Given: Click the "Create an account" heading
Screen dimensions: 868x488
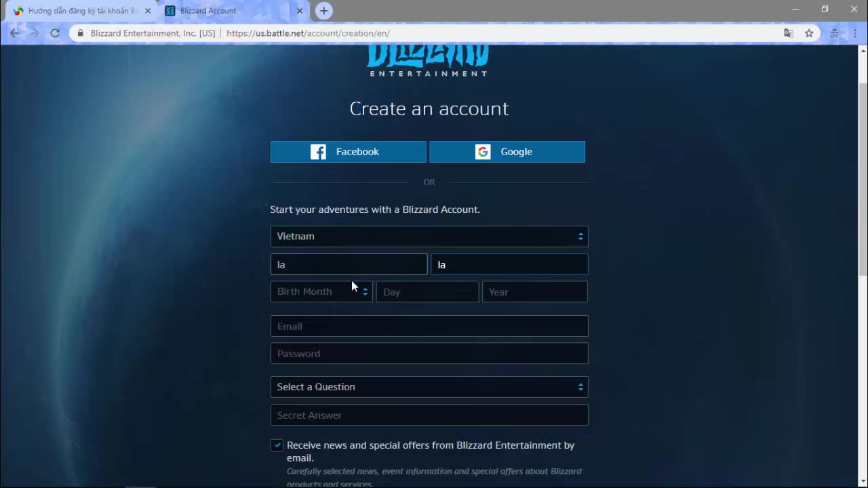Looking at the screenshot, I should tap(429, 108).
